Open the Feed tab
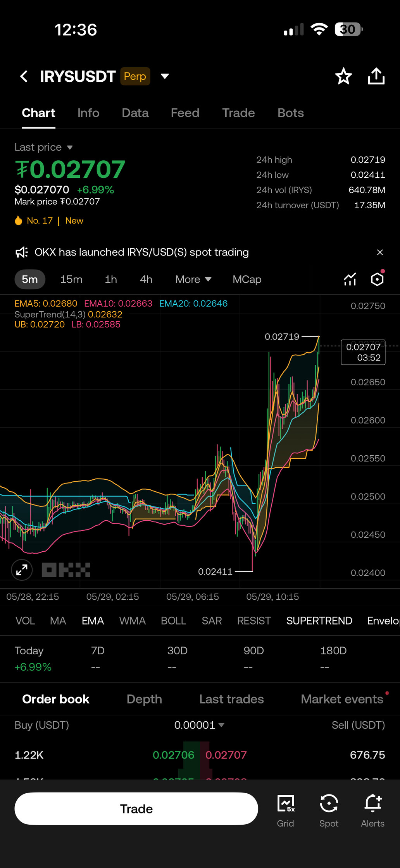 click(185, 113)
